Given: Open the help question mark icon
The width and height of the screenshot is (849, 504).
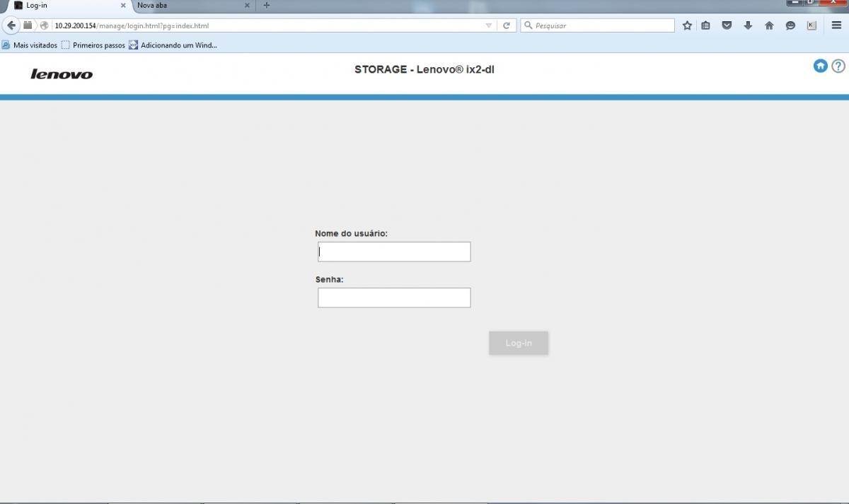Looking at the screenshot, I should pos(838,66).
